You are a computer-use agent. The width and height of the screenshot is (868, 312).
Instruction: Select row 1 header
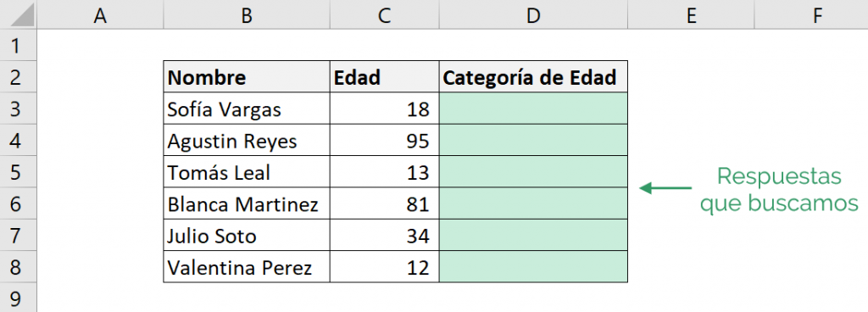[x=19, y=45]
